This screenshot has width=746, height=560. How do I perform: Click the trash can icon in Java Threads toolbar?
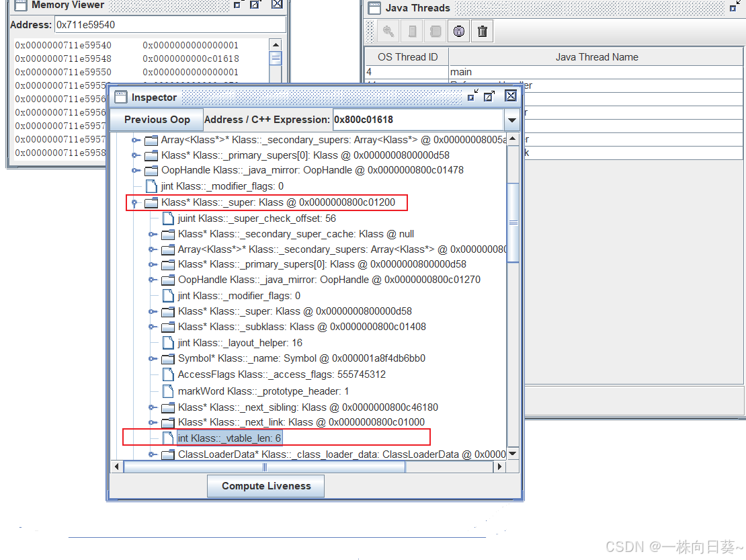[x=483, y=32]
